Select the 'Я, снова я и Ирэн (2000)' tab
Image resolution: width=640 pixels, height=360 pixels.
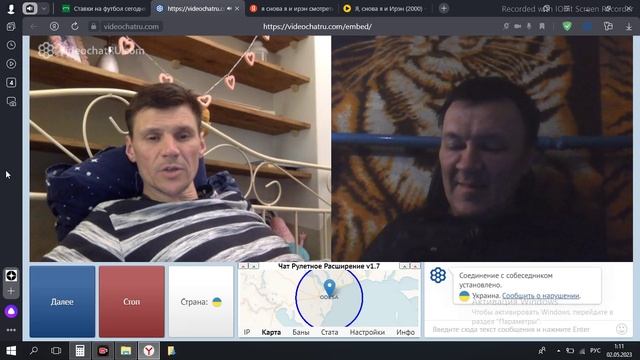click(x=384, y=9)
